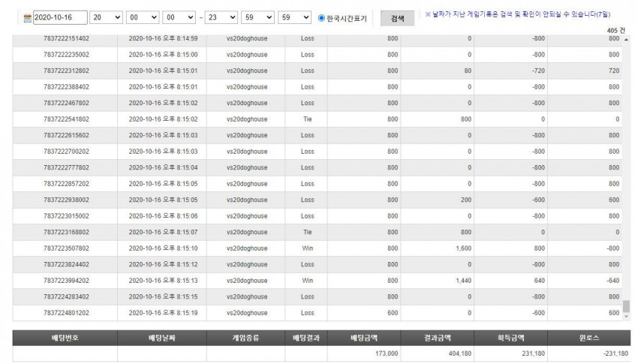Screen dimensions: 638x364
Task: Open the start minute dropdown beside hour 20
Action: click(143, 17)
